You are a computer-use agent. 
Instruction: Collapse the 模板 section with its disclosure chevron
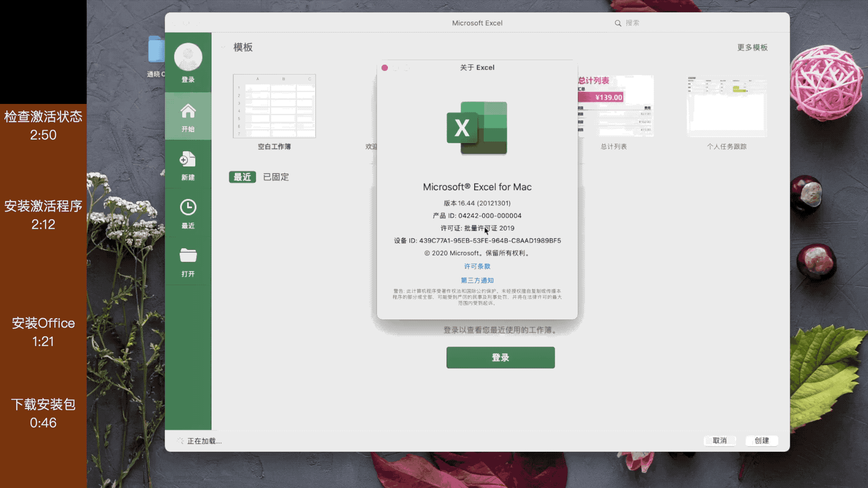coord(222,47)
